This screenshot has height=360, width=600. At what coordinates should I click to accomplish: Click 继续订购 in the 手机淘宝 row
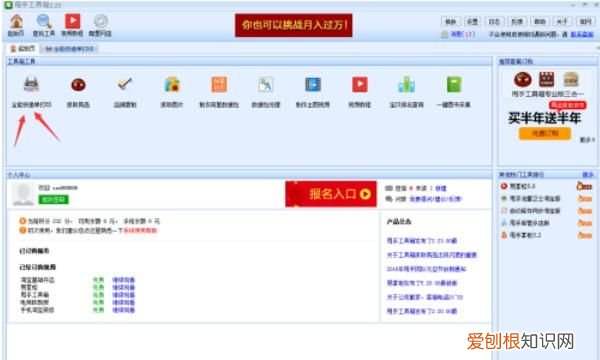[123, 310]
